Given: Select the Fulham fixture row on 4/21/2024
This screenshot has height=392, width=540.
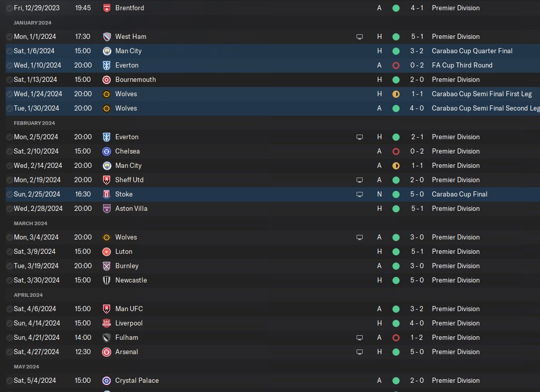Looking at the screenshot, I should tap(273, 338).
